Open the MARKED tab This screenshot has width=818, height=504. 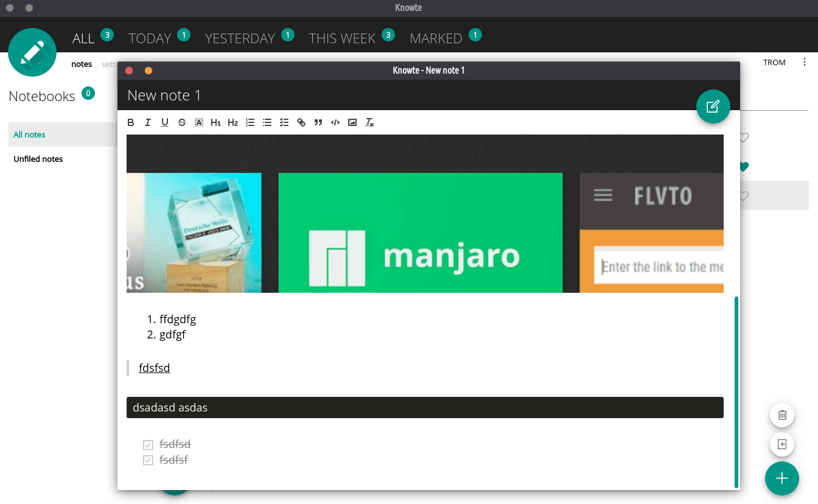[x=436, y=38]
